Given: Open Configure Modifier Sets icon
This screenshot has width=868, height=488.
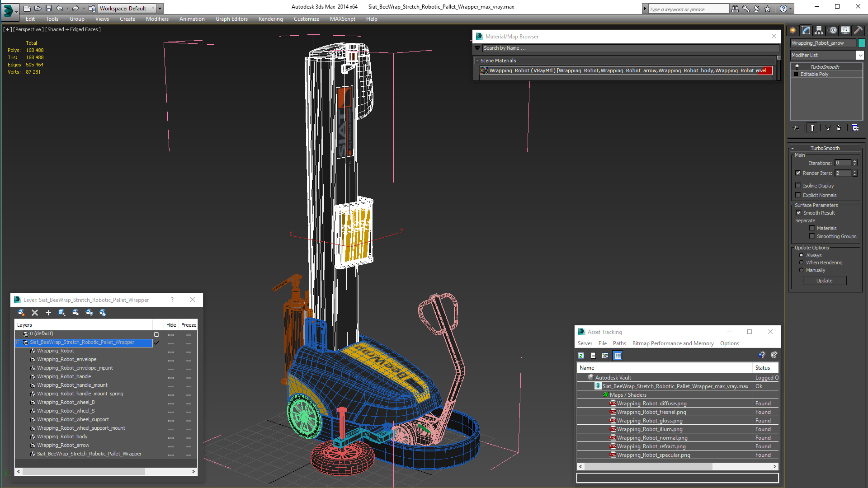Looking at the screenshot, I should (855, 128).
